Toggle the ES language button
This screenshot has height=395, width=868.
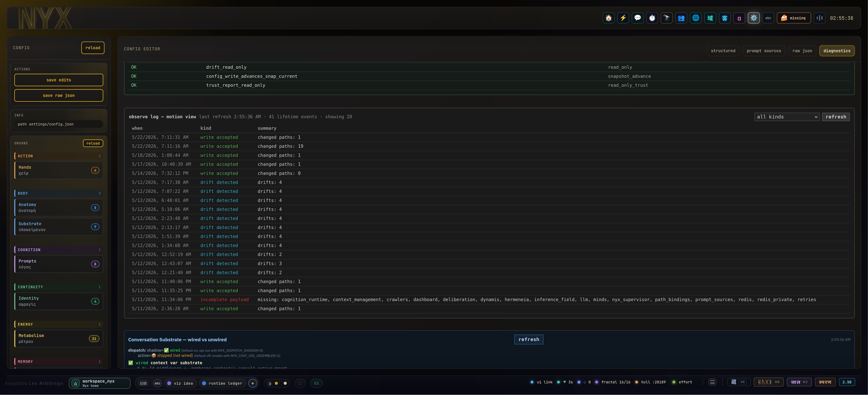(316, 383)
